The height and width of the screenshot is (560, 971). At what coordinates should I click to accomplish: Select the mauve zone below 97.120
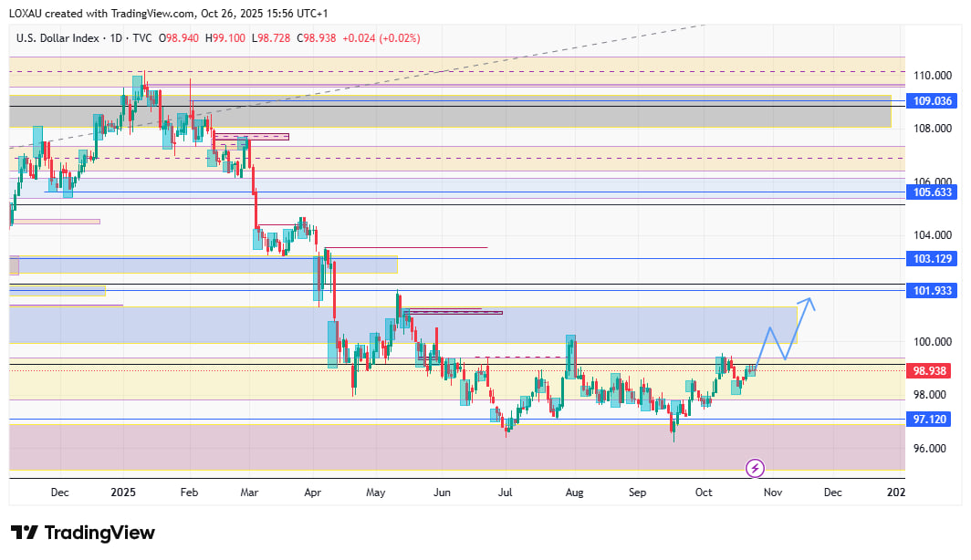pyautogui.click(x=456, y=447)
